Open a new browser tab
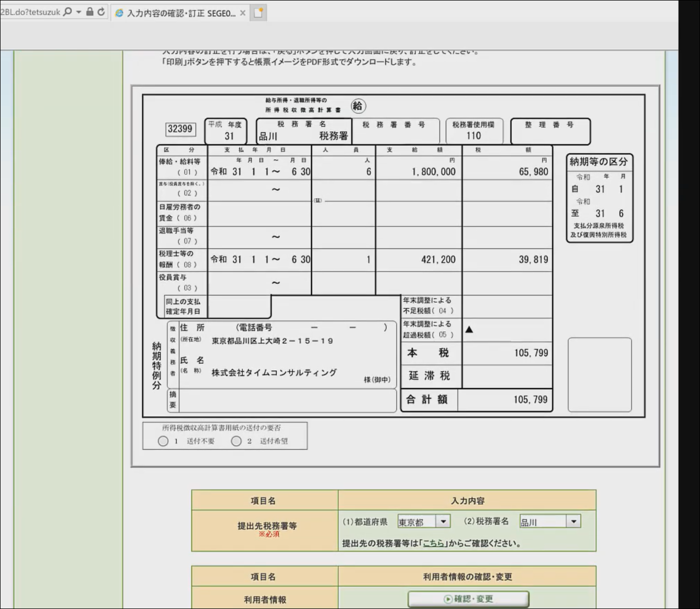The height and width of the screenshot is (609, 700). coord(258,13)
